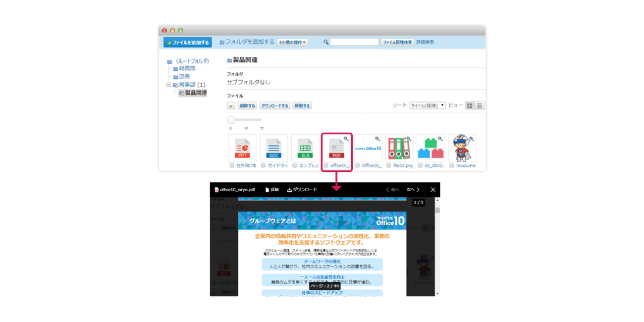The image size is (644, 322).
Task: Click the XLS spreadsheet file icon
Action: (x=305, y=148)
